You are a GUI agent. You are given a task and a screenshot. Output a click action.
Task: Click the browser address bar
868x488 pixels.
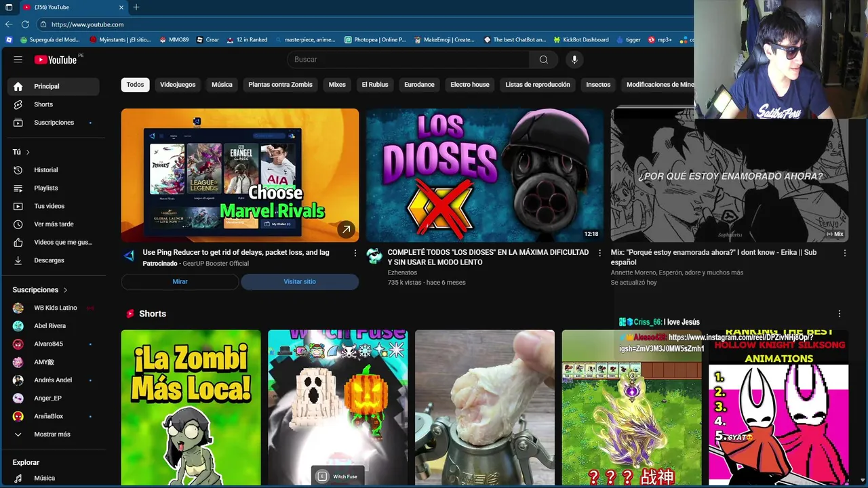coord(366,24)
